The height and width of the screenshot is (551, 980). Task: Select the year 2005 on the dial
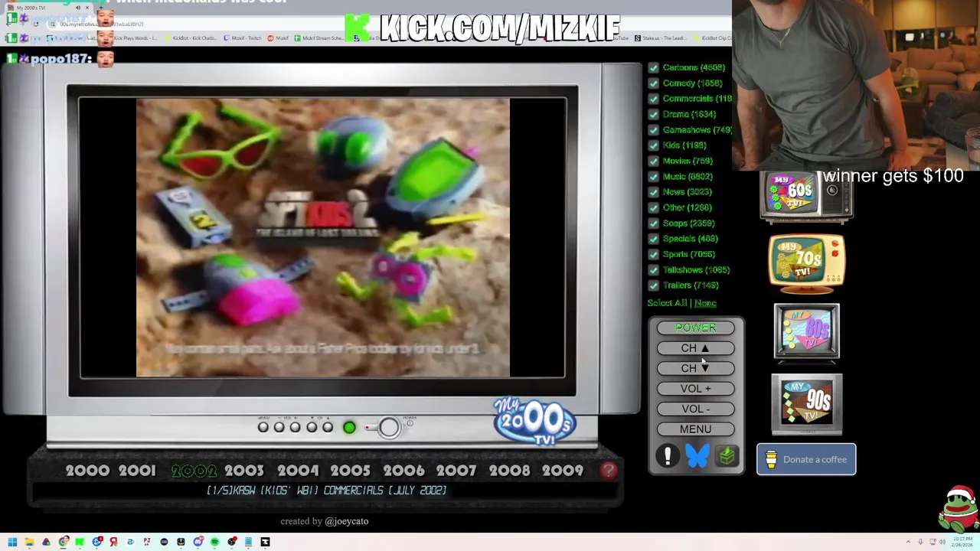350,471
